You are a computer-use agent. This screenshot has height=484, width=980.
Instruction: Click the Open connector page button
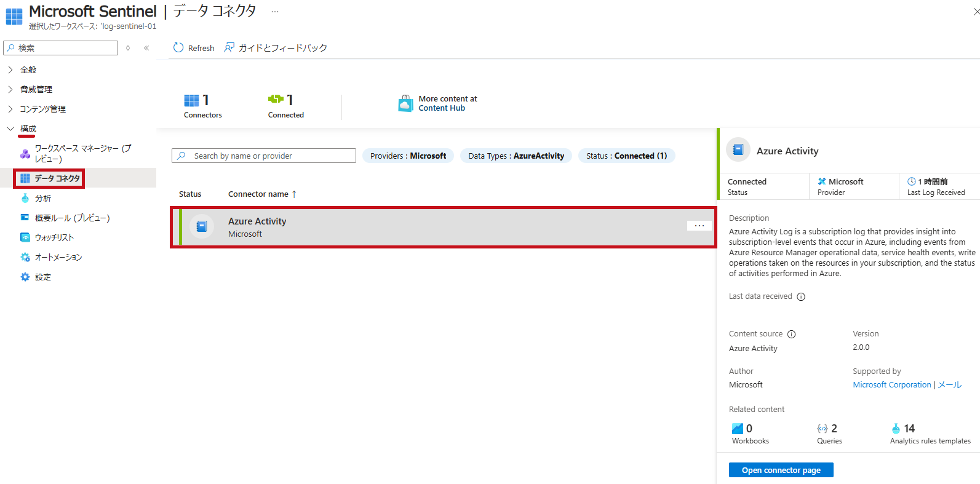pos(781,470)
